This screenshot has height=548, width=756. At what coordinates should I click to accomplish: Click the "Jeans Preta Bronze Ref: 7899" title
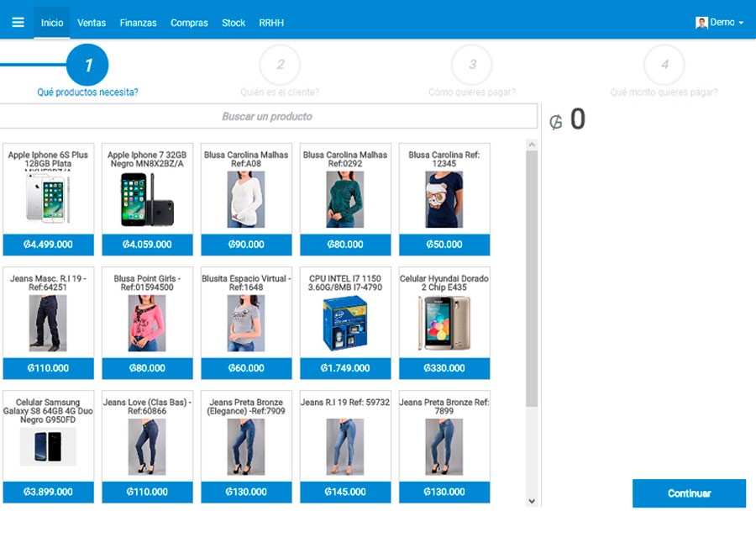pyautogui.click(x=444, y=407)
